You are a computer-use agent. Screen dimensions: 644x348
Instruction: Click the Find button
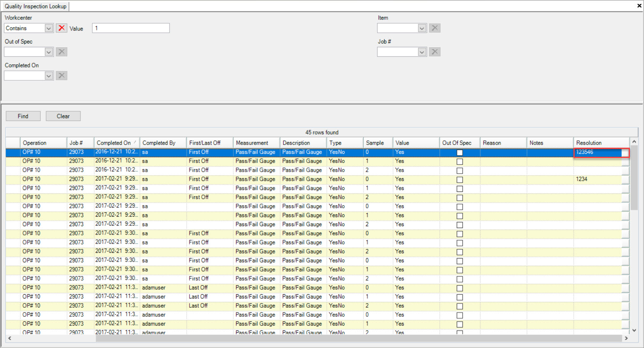23,116
